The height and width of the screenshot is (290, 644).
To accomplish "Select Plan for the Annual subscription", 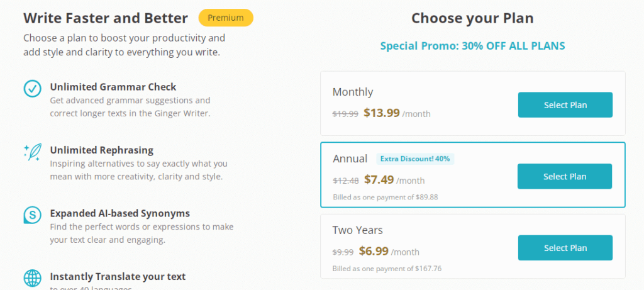I will point(565,176).
